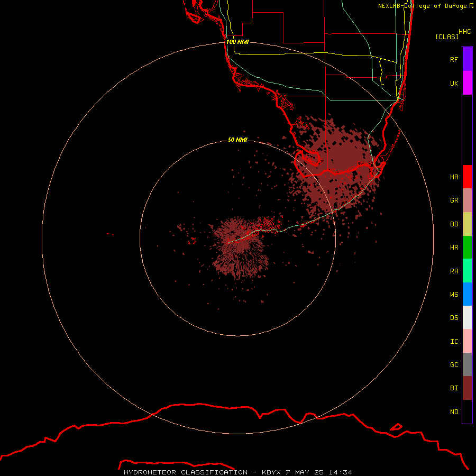Click the ND legend label
476x476 pixels.
(454, 412)
